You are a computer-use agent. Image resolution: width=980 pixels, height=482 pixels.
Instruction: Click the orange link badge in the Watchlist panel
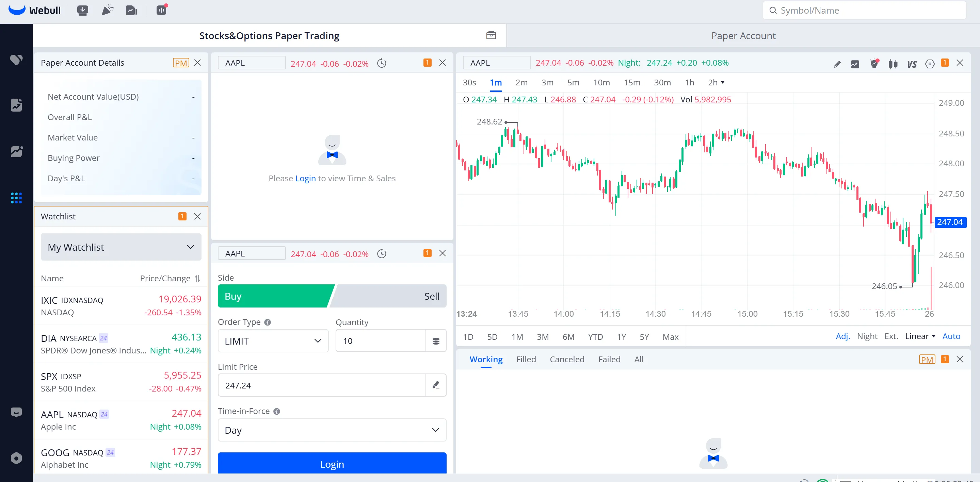click(182, 216)
